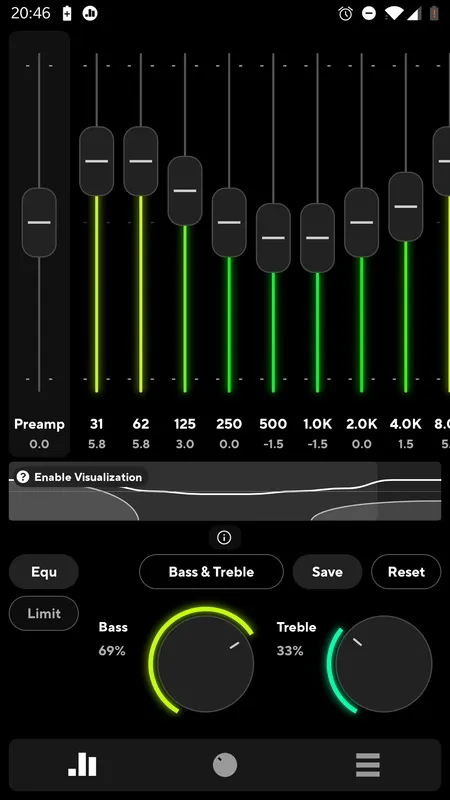
Task: Open the three-line menu icon
Action: point(368,765)
